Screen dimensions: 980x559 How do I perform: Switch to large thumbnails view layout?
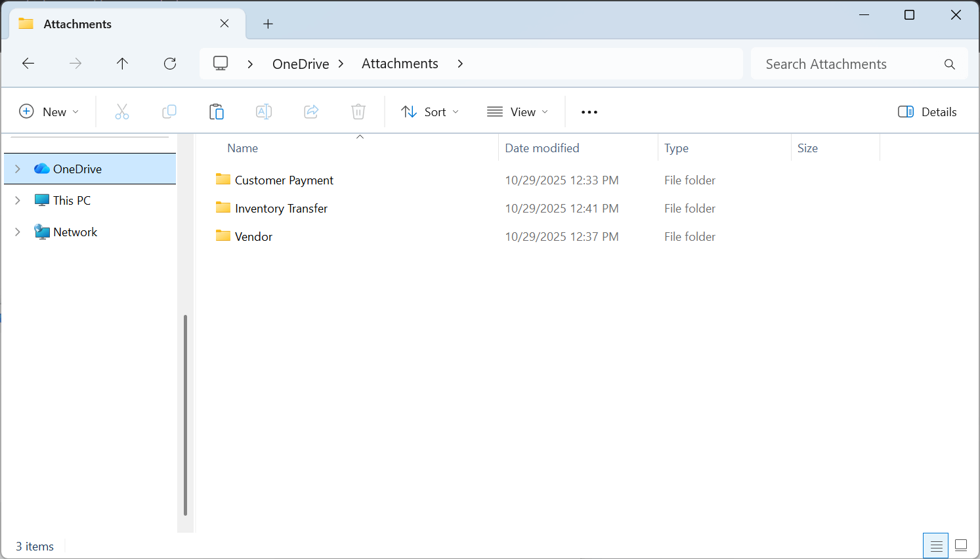[x=961, y=545]
